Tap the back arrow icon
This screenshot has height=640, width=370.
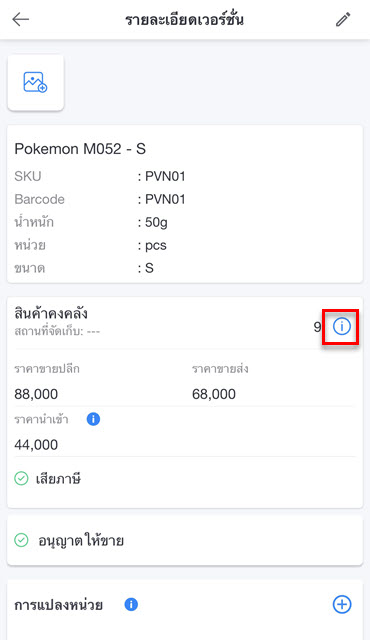(x=20, y=19)
